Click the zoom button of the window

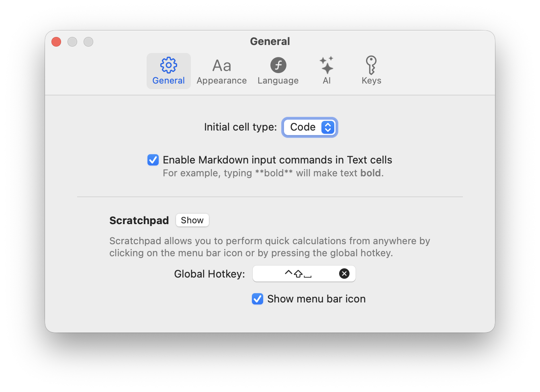pos(88,41)
